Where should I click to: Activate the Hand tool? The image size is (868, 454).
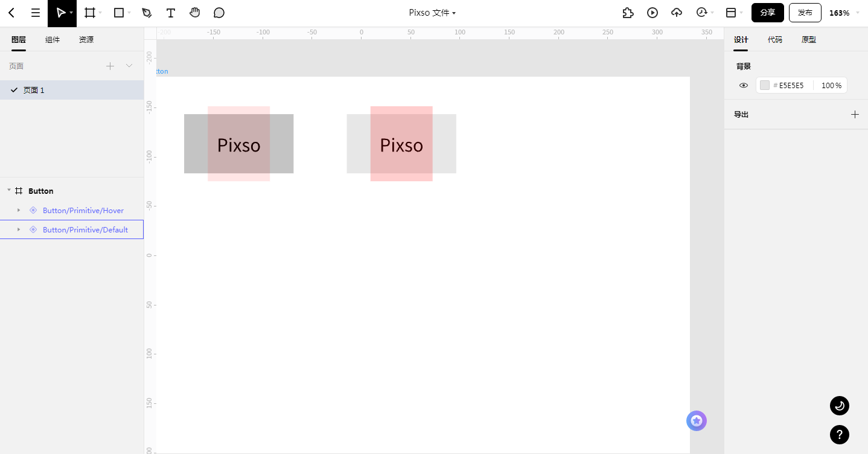coord(194,13)
